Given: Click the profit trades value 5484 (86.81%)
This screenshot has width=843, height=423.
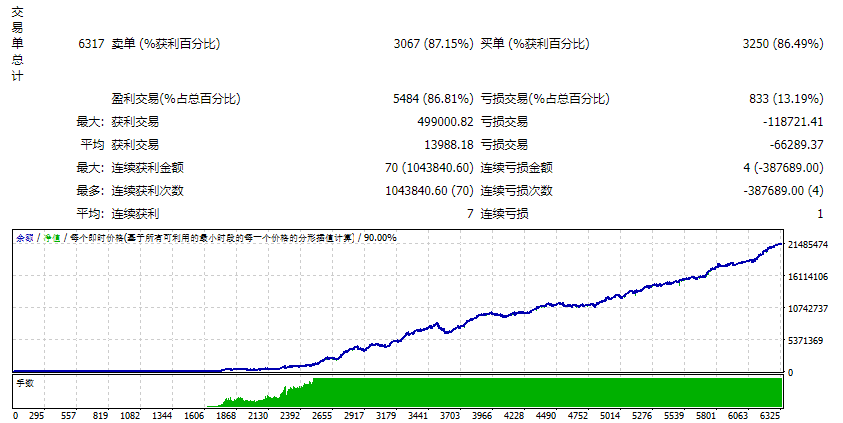Looking at the screenshot, I should (433, 98).
